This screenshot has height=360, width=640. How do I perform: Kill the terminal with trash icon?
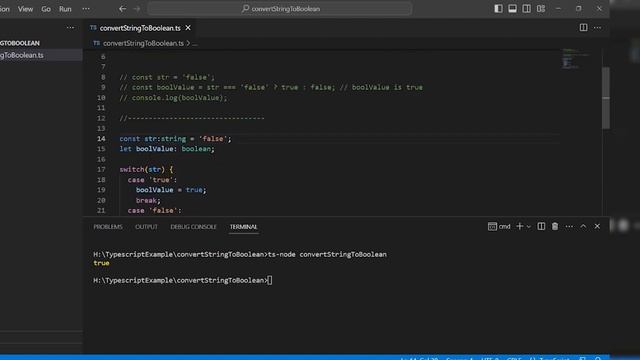point(555,227)
